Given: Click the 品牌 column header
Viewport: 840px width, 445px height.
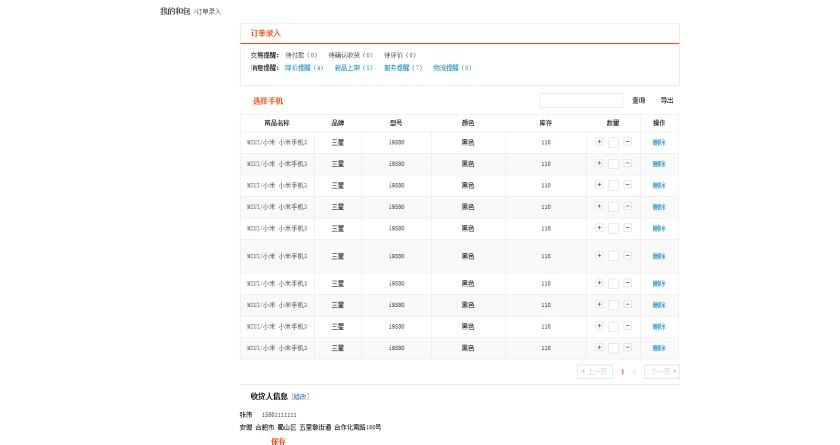Looking at the screenshot, I should 338,123.
